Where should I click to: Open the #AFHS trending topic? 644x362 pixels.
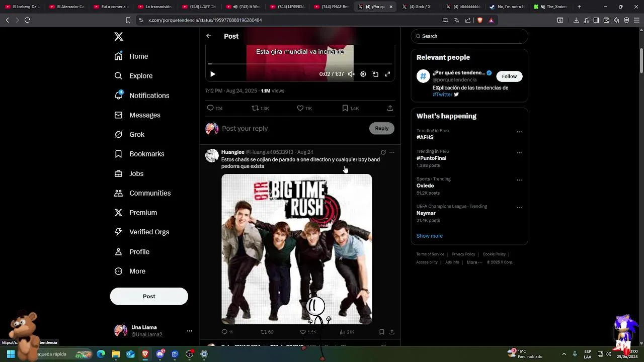(x=425, y=137)
